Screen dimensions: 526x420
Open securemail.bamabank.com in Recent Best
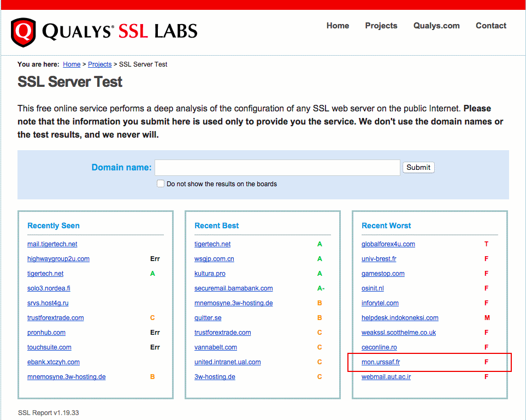pos(233,288)
